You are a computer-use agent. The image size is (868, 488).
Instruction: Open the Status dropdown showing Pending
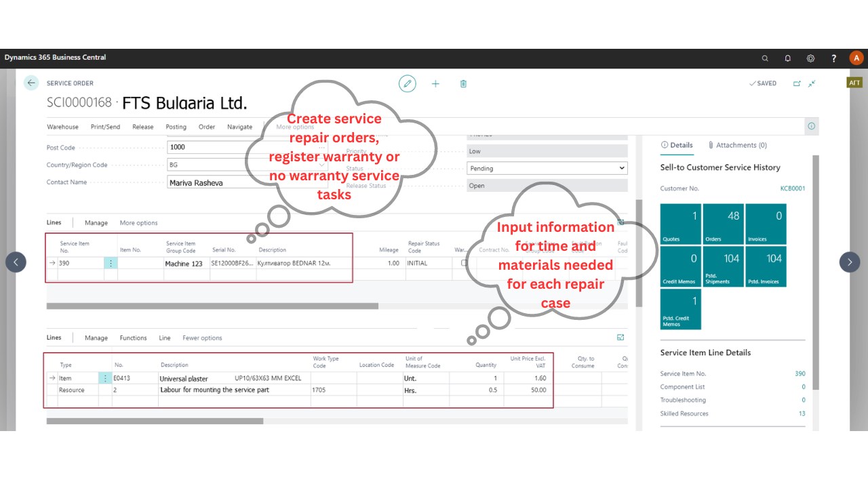tap(547, 168)
